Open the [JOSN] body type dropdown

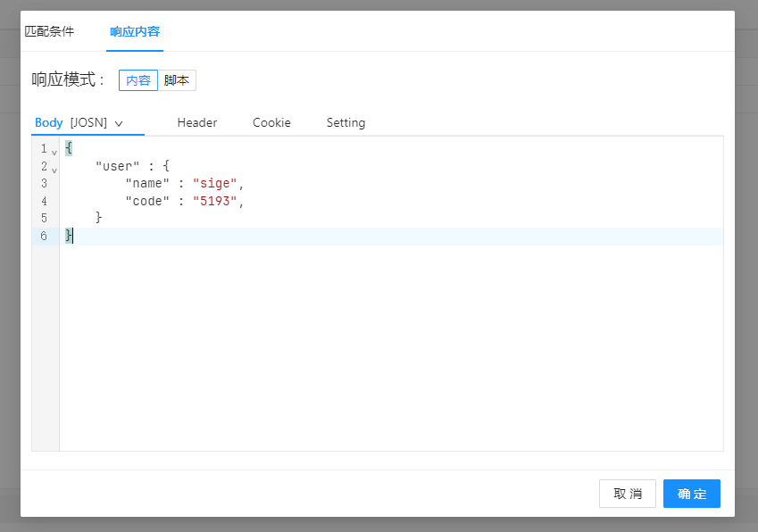[96, 123]
